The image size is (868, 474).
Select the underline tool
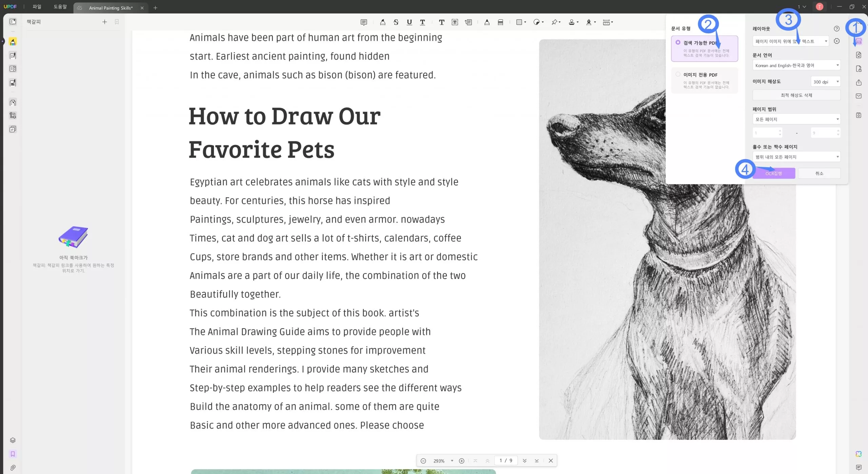point(409,22)
